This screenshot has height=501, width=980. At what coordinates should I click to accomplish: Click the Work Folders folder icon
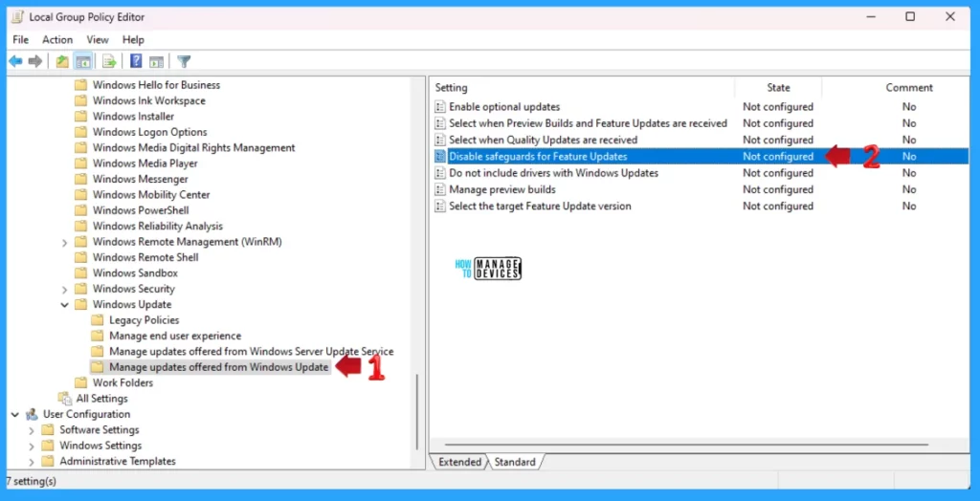[80, 382]
